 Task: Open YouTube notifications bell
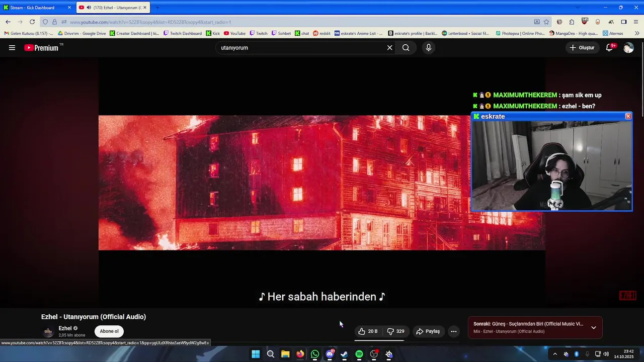click(x=610, y=48)
